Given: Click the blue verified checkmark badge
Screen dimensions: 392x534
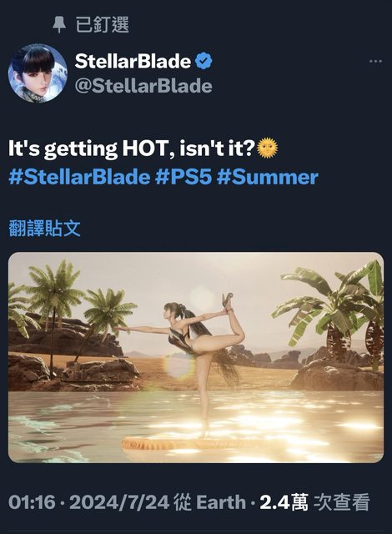Looking at the screenshot, I should point(204,61).
